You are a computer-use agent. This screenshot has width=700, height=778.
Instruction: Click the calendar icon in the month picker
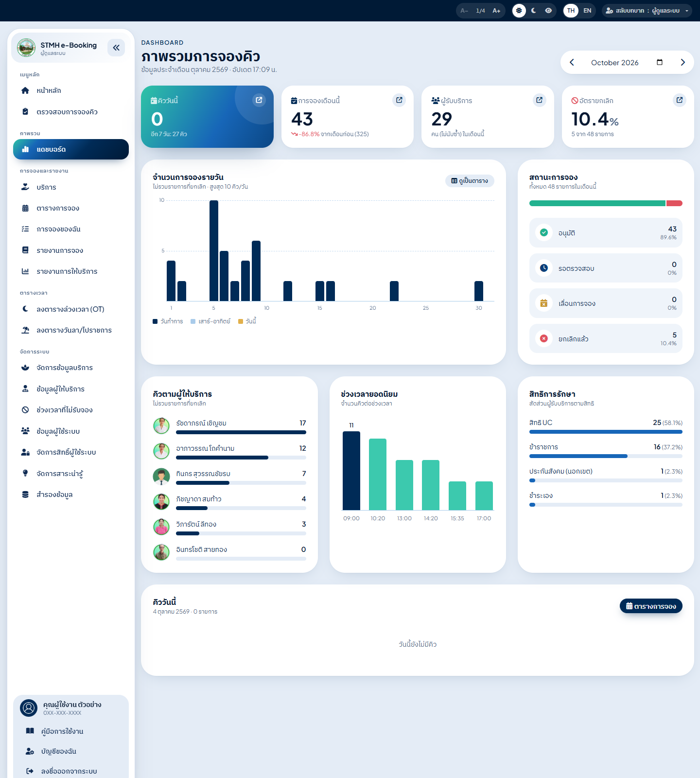coord(660,62)
